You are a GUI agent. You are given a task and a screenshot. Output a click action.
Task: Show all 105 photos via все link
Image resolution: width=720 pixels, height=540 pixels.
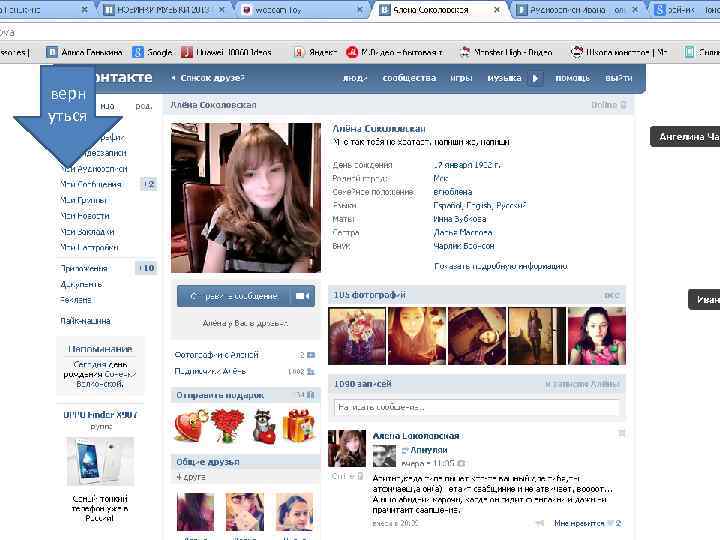coord(612,296)
